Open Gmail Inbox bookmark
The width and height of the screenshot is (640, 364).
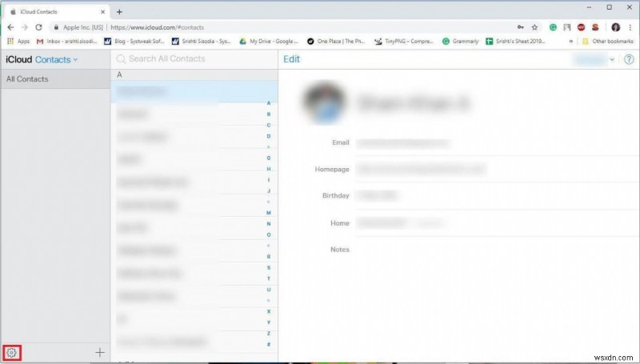click(67, 42)
